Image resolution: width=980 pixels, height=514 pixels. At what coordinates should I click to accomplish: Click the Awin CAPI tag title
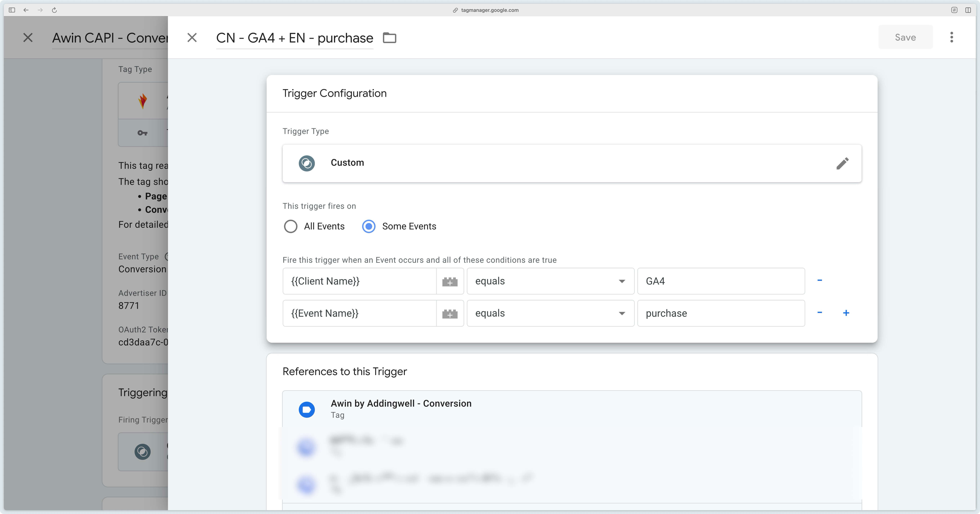pyautogui.click(x=110, y=38)
